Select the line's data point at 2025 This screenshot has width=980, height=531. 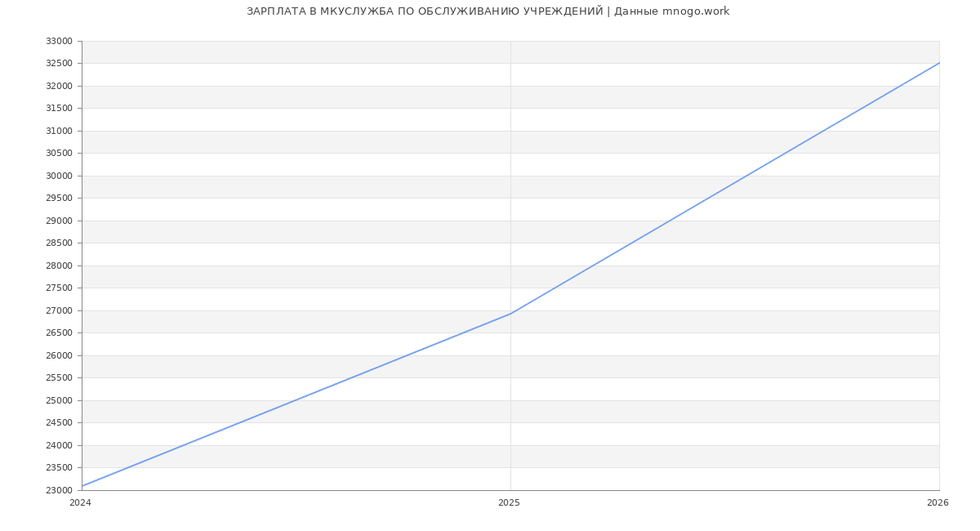click(510, 314)
